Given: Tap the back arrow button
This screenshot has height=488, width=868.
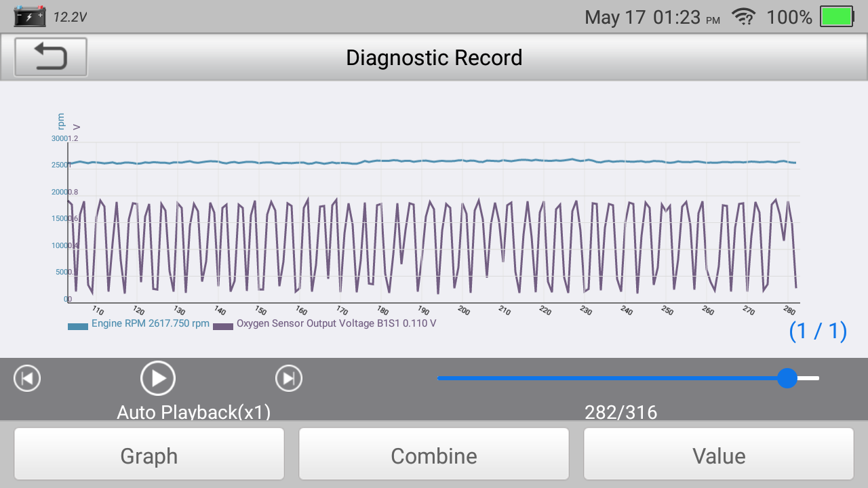Looking at the screenshot, I should click(x=51, y=57).
